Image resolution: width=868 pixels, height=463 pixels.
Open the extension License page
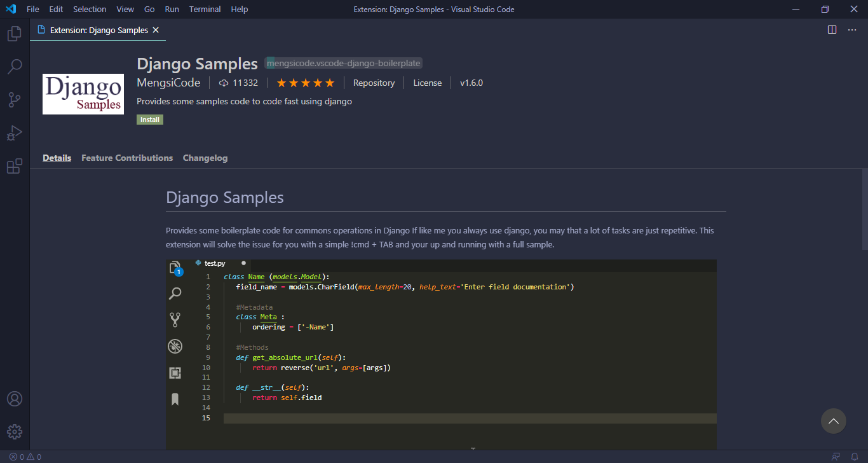pyautogui.click(x=427, y=83)
